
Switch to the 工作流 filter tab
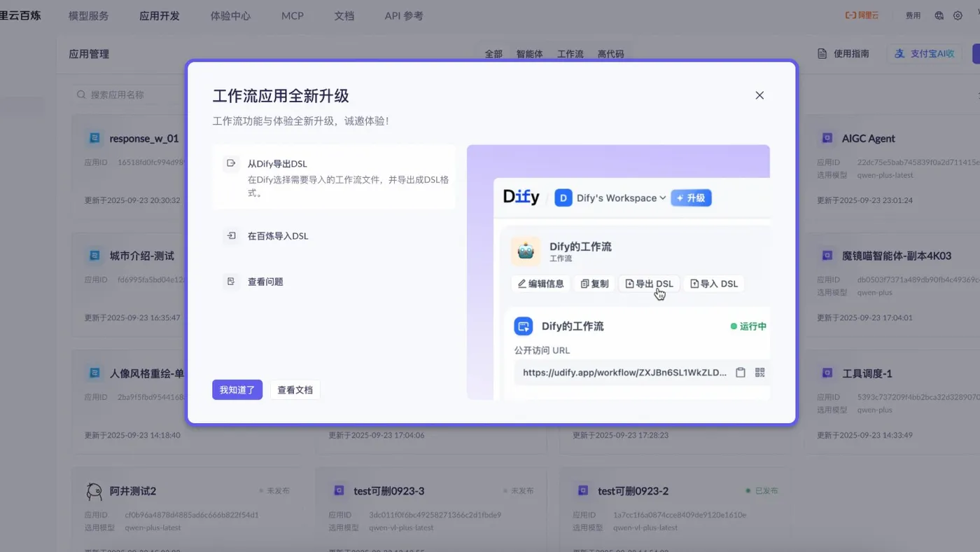(570, 54)
